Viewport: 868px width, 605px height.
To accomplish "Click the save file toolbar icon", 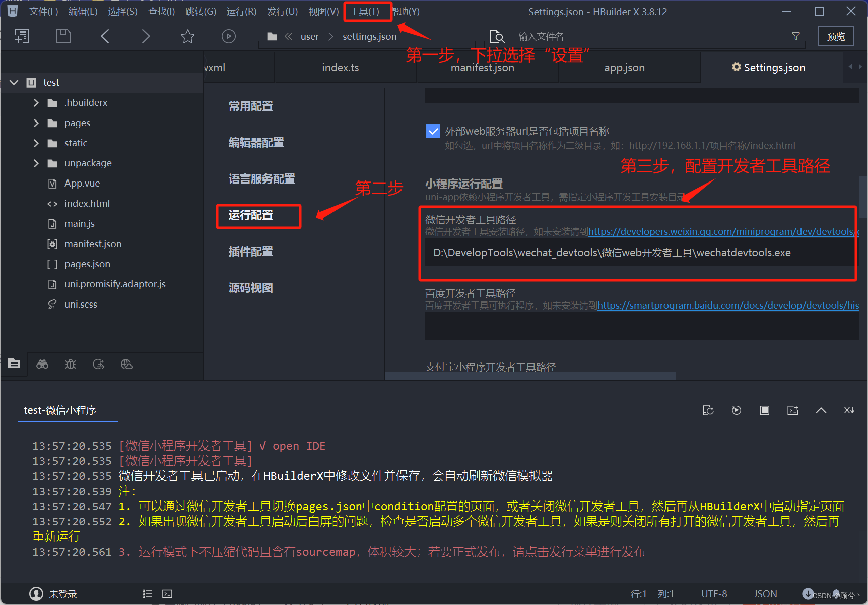I will [63, 36].
